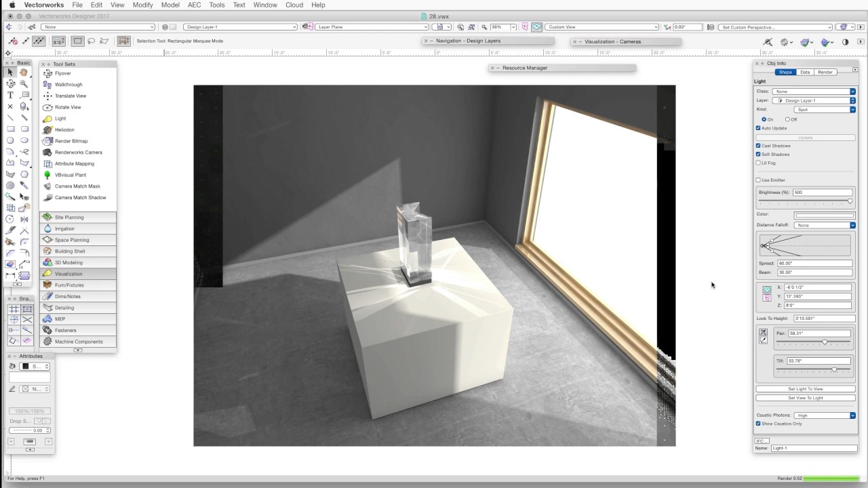Disable the Cast Shadows checkbox
This screenshot has height=488, width=868.
(758, 146)
